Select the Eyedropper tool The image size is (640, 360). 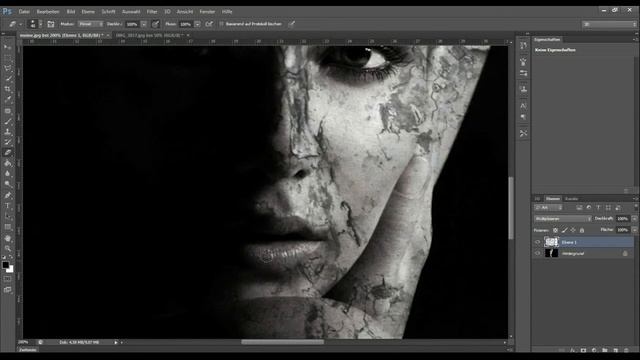click(8, 99)
